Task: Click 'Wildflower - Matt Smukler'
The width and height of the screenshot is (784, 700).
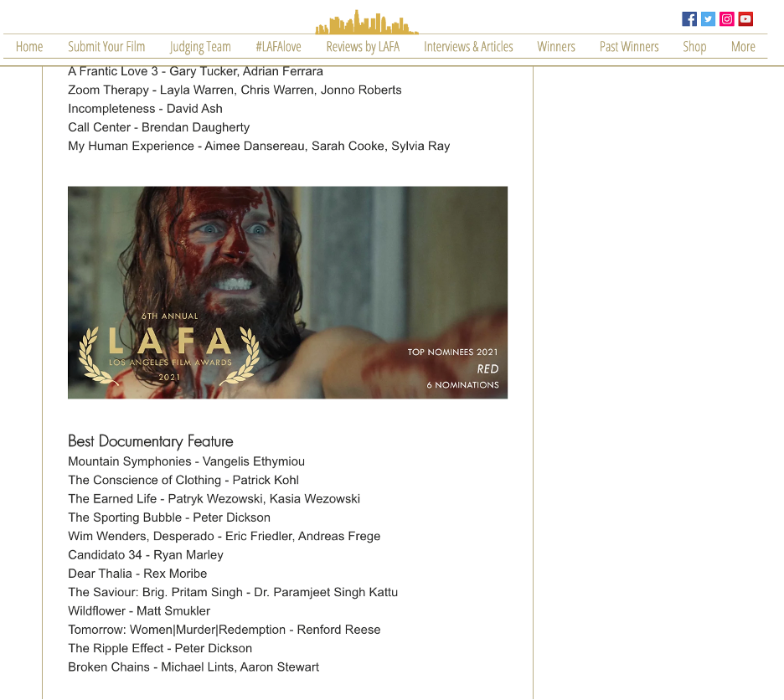Action: (139, 611)
